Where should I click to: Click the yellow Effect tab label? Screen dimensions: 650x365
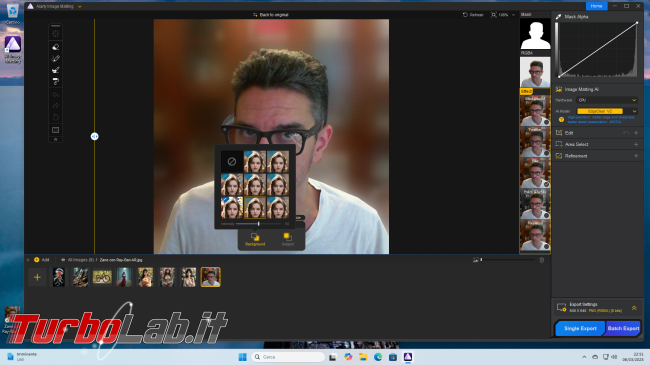tap(526, 91)
